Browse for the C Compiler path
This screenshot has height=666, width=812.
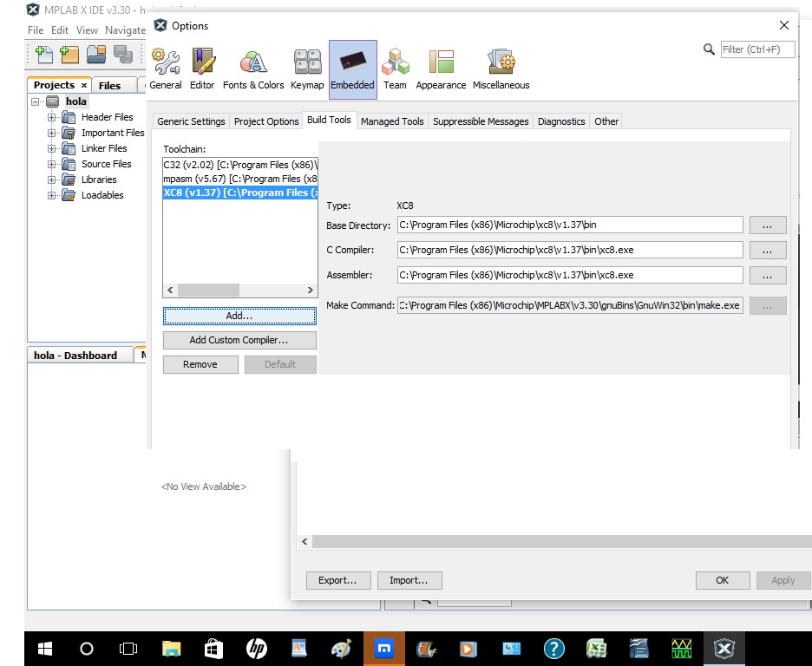tap(768, 250)
